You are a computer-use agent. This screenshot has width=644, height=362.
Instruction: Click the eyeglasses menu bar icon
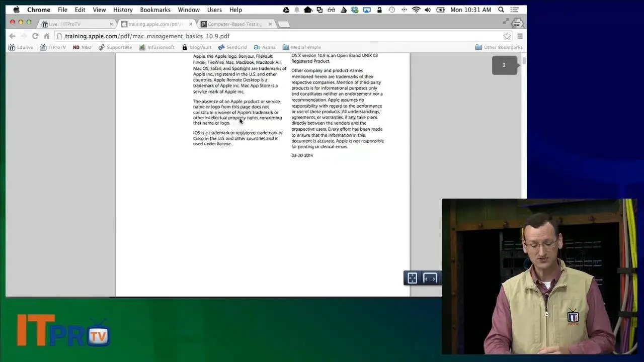point(331,10)
